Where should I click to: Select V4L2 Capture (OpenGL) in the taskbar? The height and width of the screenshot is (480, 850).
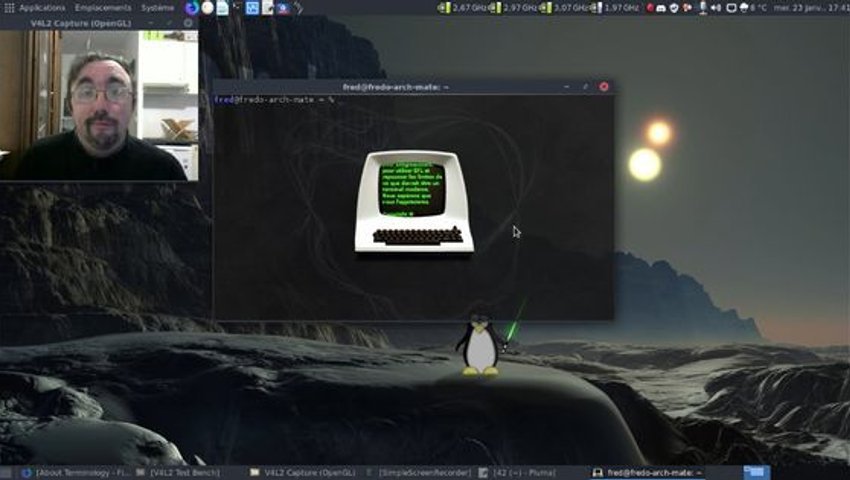[x=303, y=473]
